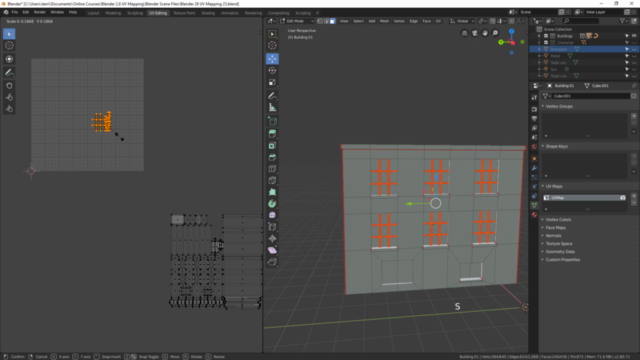Toggle perspective/orthographic view gizmo
Viewport: 640px width, 360px height.
click(464, 33)
